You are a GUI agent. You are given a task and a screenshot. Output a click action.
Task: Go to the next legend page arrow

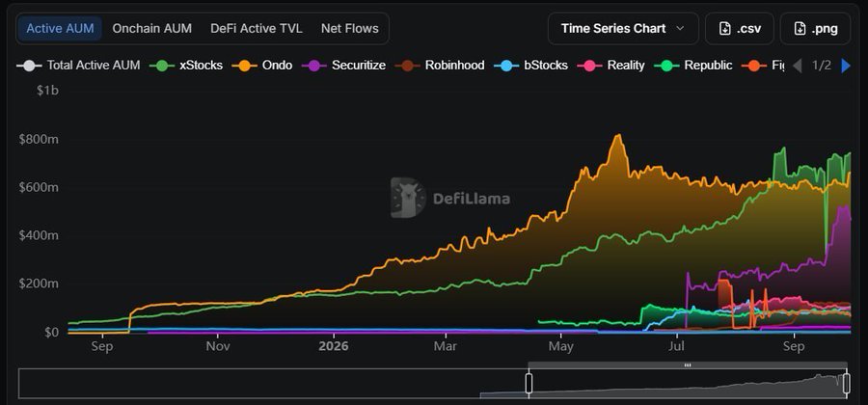(x=845, y=66)
